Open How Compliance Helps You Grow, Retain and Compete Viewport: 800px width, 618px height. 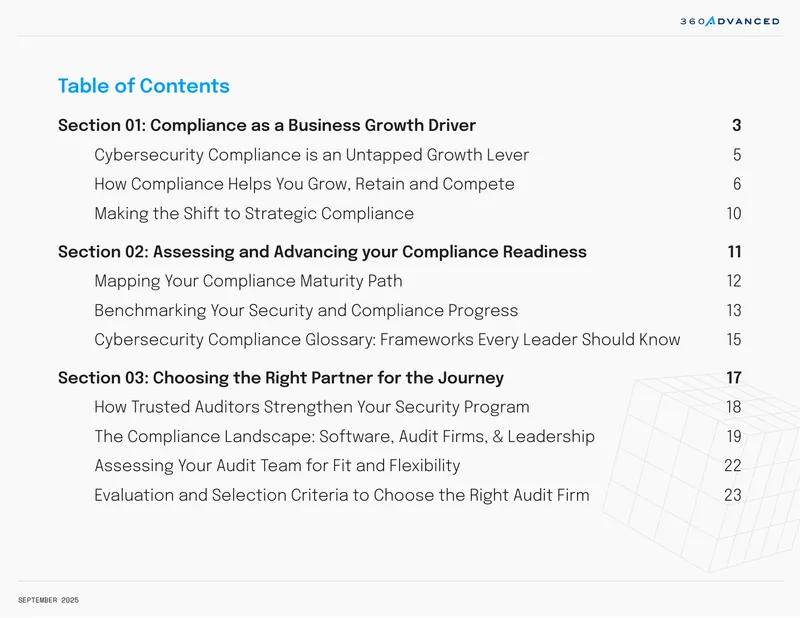pyautogui.click(x=304, y=184)
